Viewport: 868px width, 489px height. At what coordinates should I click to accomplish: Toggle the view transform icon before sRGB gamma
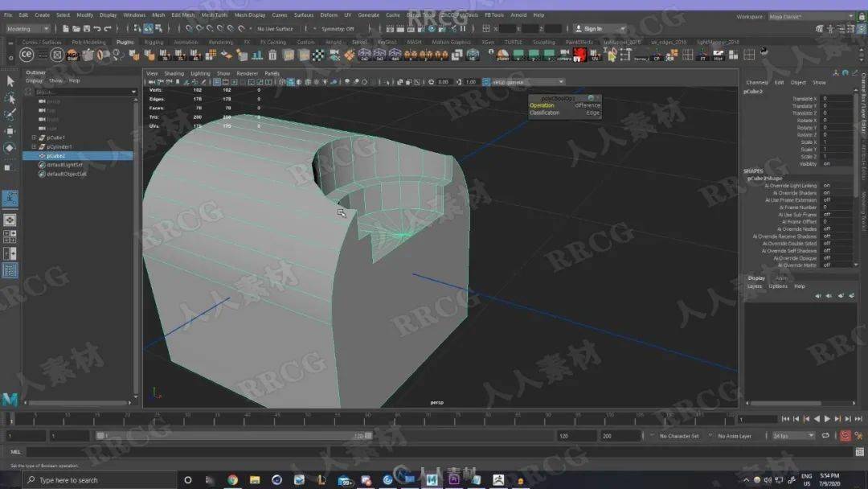coord(486,82)
